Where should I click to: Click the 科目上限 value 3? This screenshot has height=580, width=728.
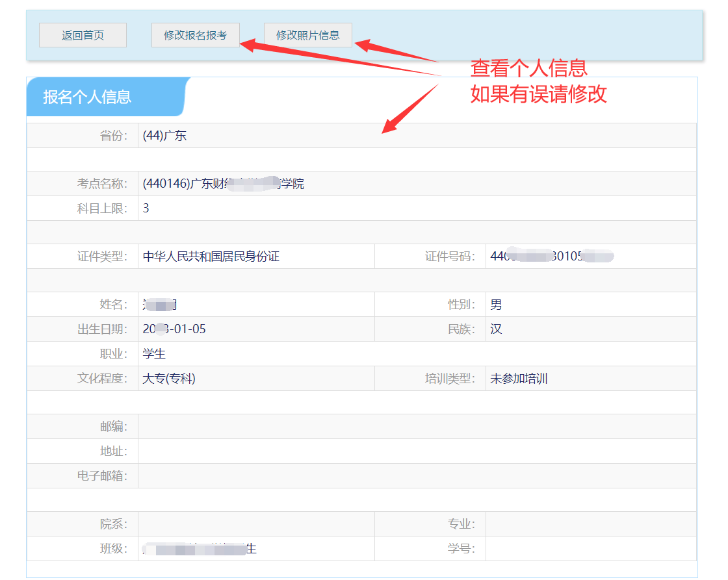click(146, 208)
